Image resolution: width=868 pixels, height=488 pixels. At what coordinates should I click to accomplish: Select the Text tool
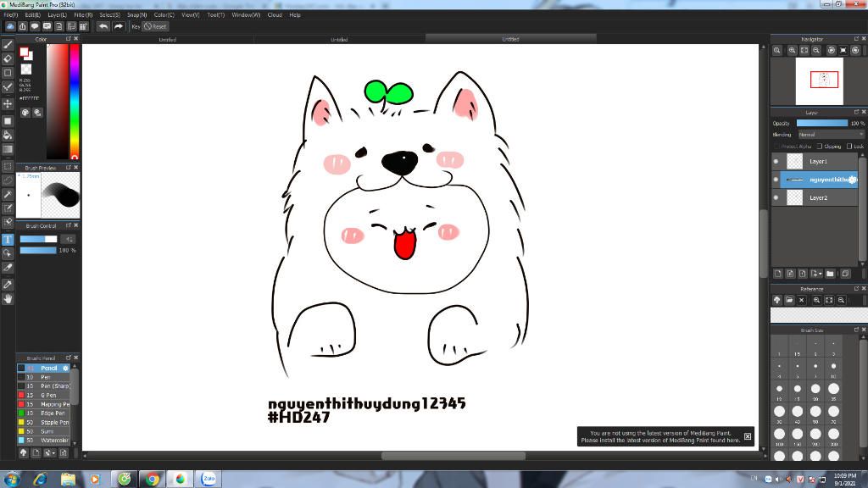[8, 240]
